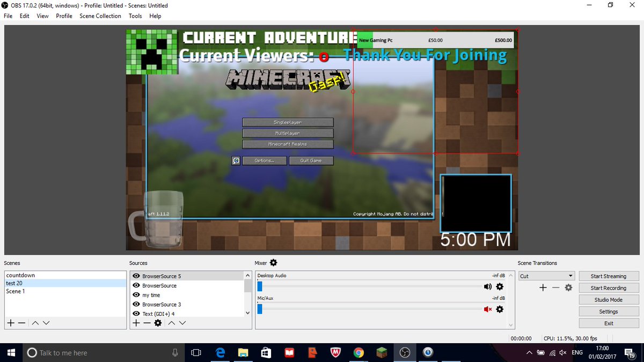Mute Desktop Audio with the speaker icon

pos(488,287)
